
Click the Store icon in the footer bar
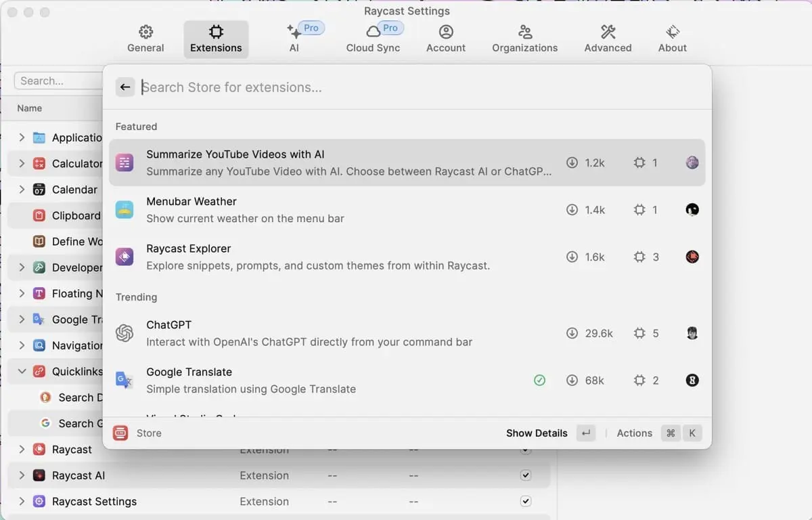(x=120, y=433)
